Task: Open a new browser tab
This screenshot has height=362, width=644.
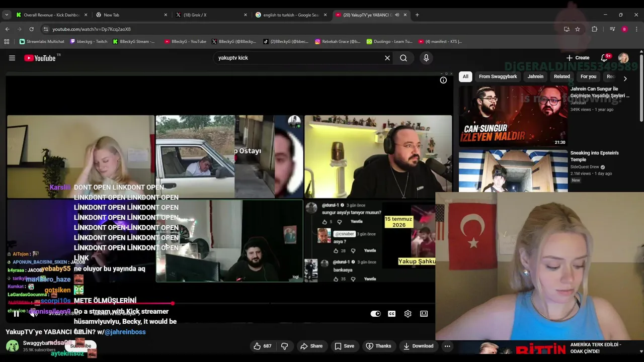Action: coord(417,15)
